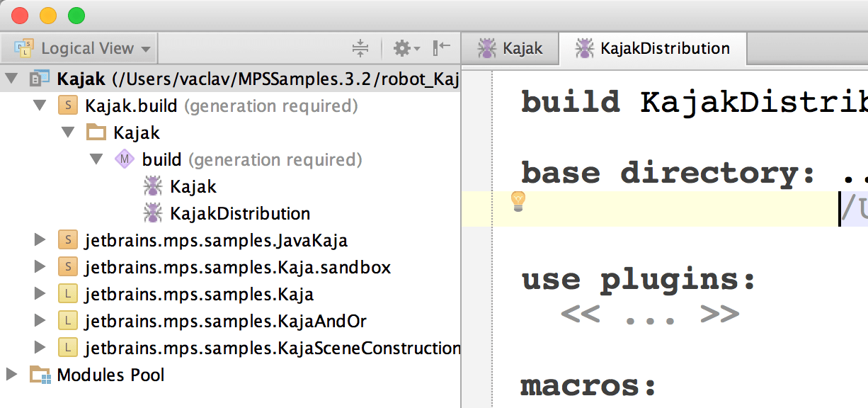
Task: Click the use plugins << ... >> placeholder
Action: 649,314
